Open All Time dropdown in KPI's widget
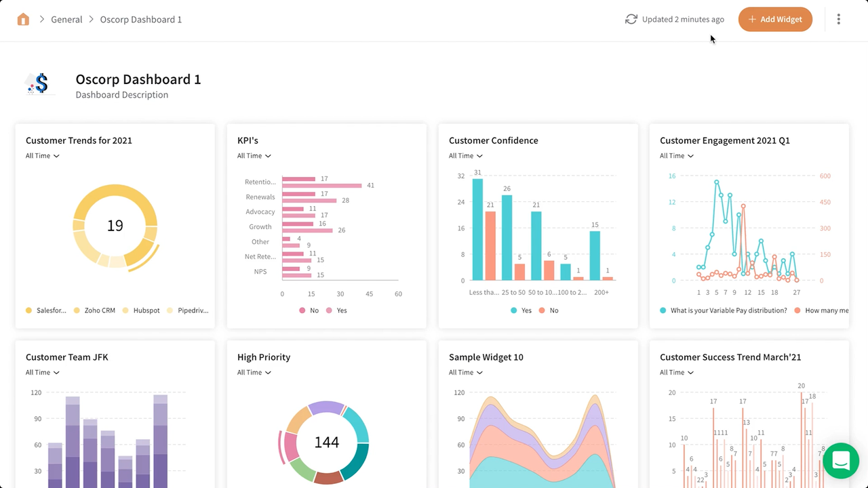The height and width of the screenshot is (488, 868). click(254, 156)
